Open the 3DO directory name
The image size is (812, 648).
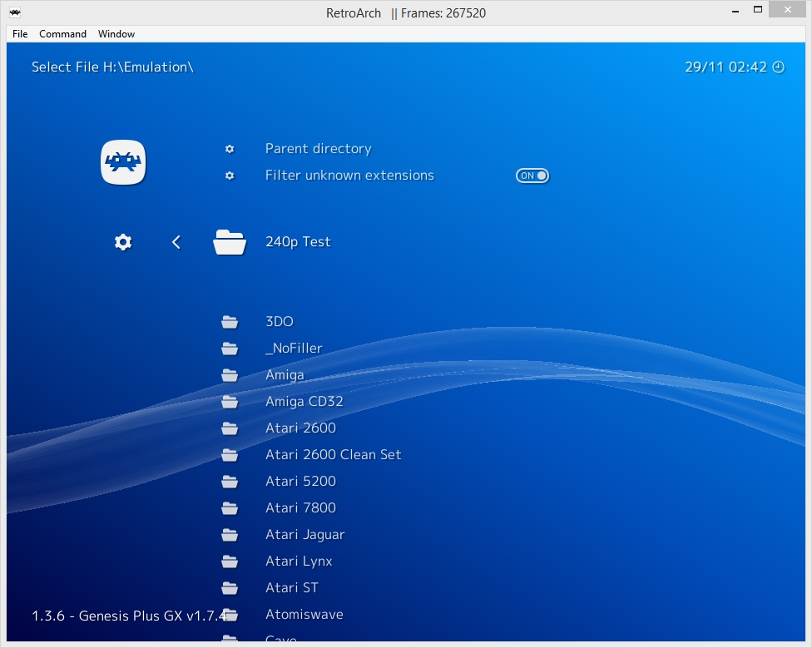tap(280, 321)
